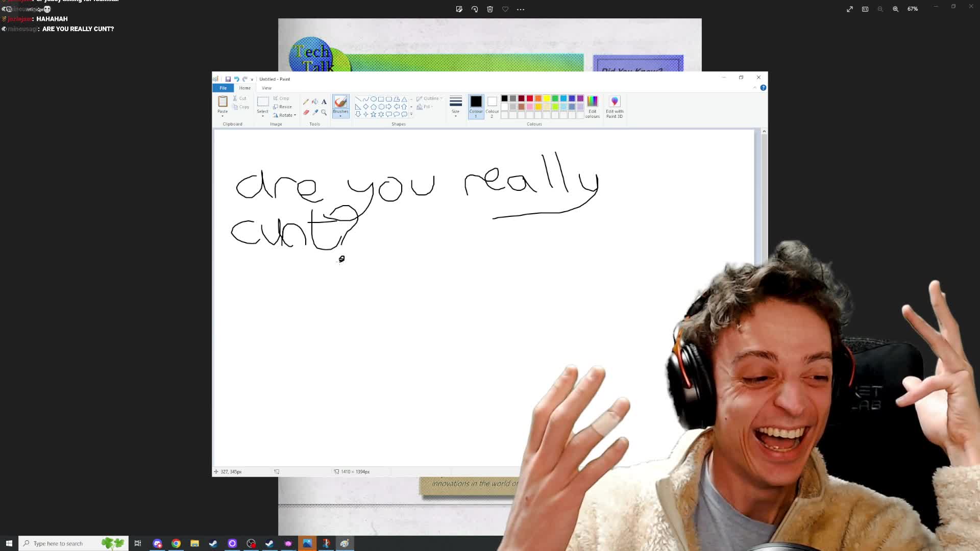Viewport: 980px width, 551px height.
Task: Click the Resize button
Action: pos(283,107)
